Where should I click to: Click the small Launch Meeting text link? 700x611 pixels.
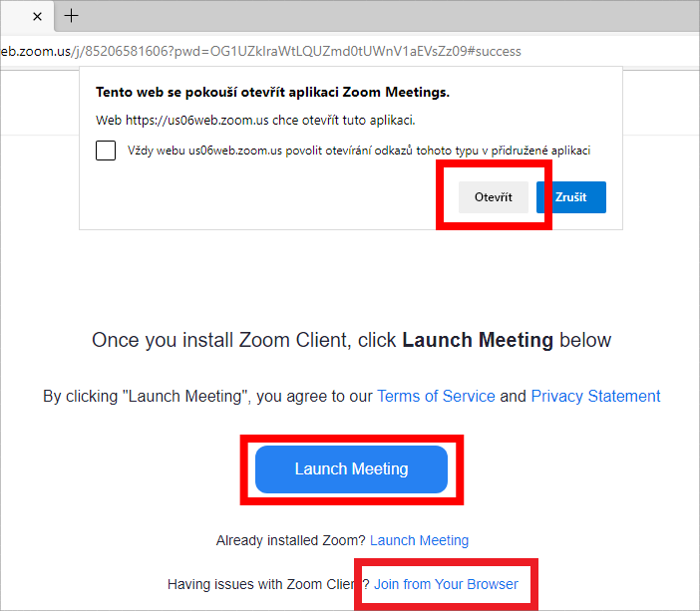point(419,540)
